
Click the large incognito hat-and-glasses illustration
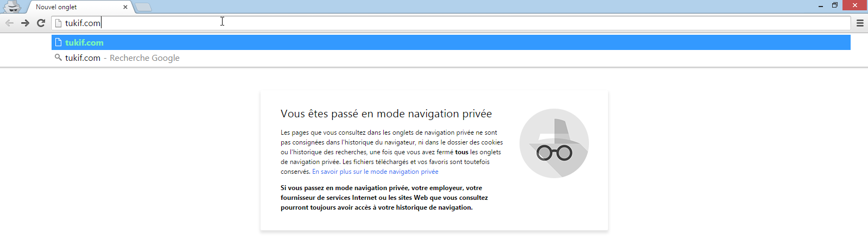point(554,143)
